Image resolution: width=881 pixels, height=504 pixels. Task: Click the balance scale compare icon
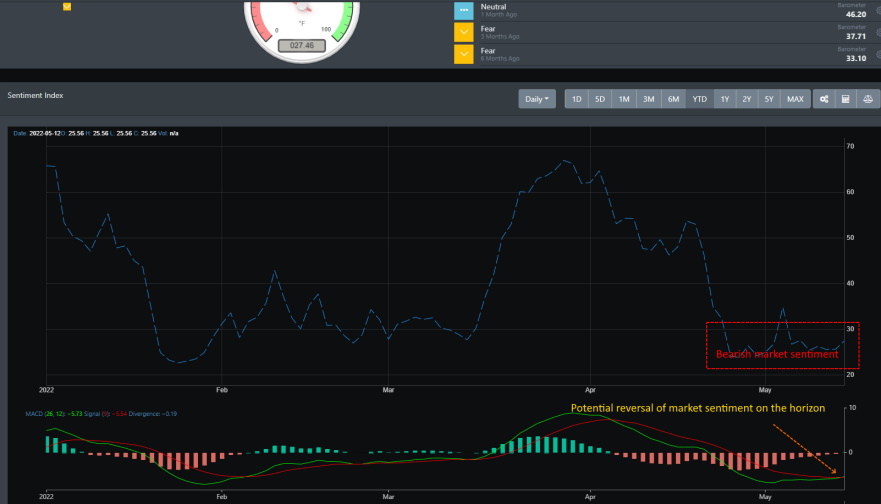coord(868,99)
